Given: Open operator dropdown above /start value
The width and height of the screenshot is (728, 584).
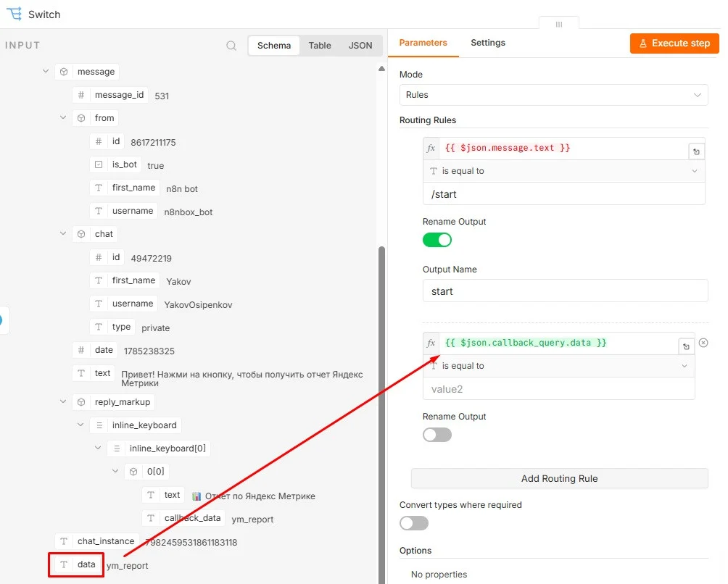Looking at the screenshot, I should (x=563, y=171).
